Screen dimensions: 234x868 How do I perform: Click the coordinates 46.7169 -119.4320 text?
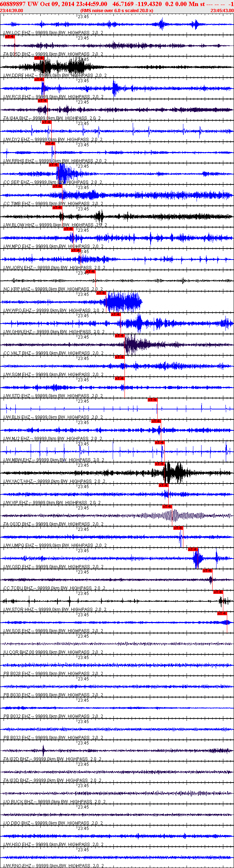(x=137, y=4)
